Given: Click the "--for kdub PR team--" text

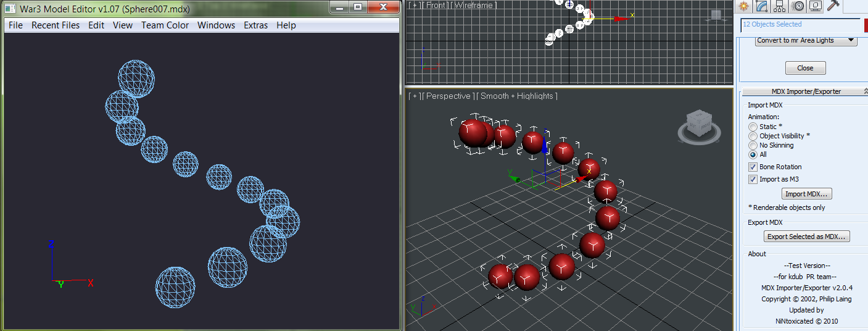Looking at the screenshot, I should [x=804, y=277].
